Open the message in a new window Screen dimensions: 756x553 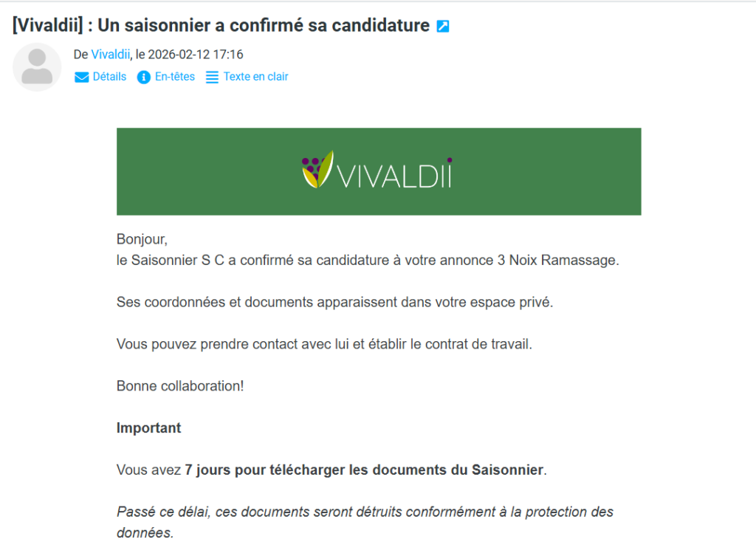tap(443, 27)
